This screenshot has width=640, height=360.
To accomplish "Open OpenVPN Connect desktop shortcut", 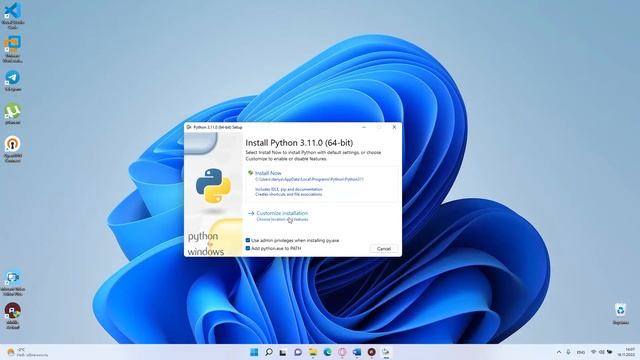I will pos(13,149).
